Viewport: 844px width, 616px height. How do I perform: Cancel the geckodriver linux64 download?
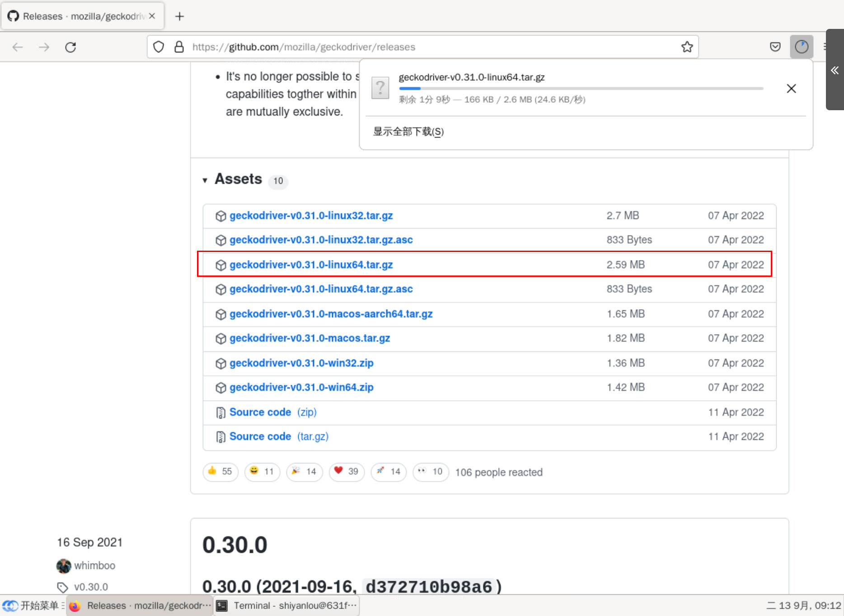coord(791,89)
